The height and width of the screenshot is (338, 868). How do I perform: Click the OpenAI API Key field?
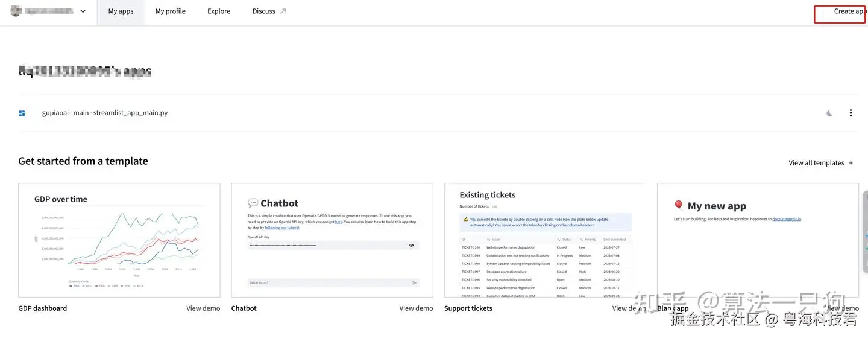pyautogui.click(x=325, y=245)
